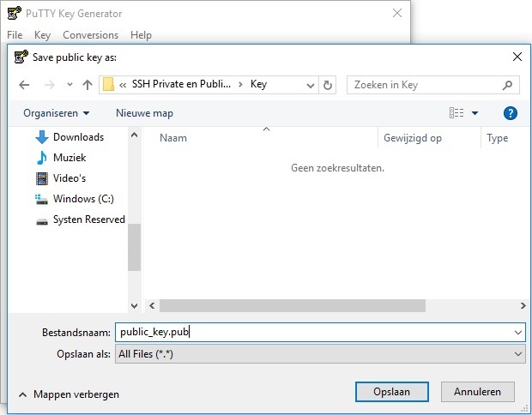Click Opslaan to save the key
532x415 pixels.
pos(392,392)
